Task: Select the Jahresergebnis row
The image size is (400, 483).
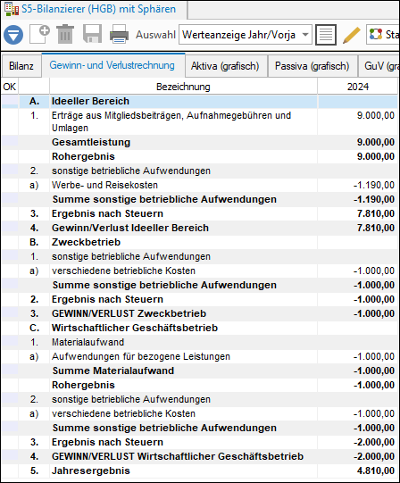Action: 199,471
